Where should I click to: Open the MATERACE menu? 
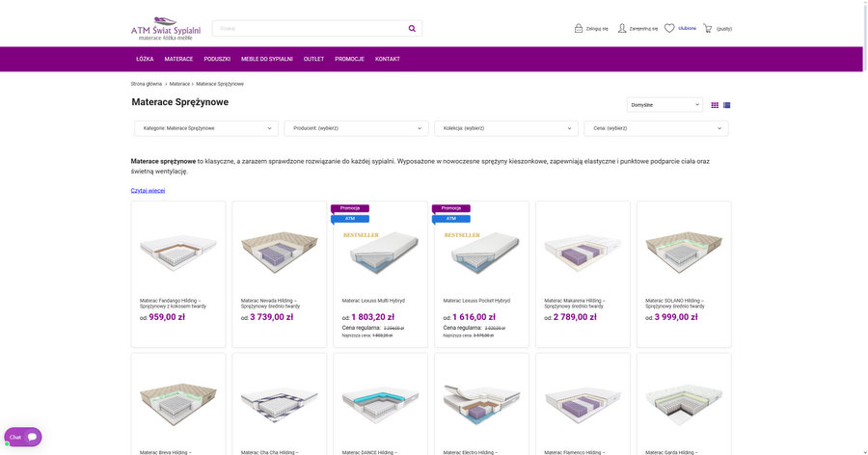tap(178, 59)
